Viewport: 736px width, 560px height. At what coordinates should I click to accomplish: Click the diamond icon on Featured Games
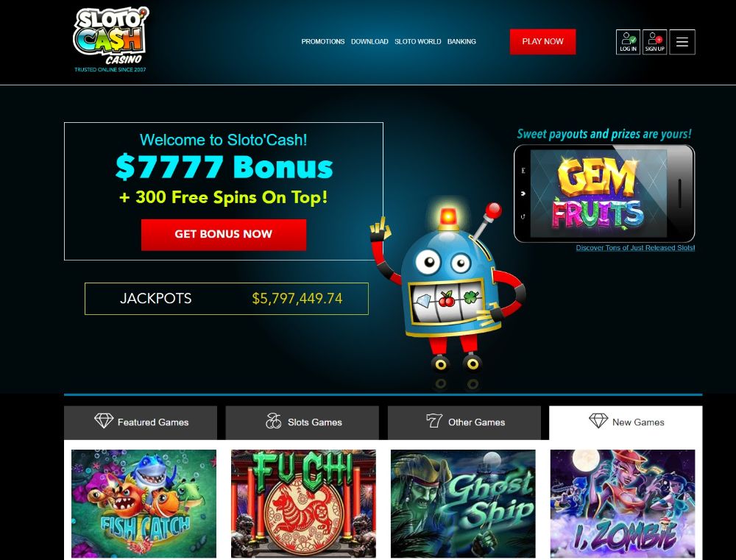click(x=104, y=421)
